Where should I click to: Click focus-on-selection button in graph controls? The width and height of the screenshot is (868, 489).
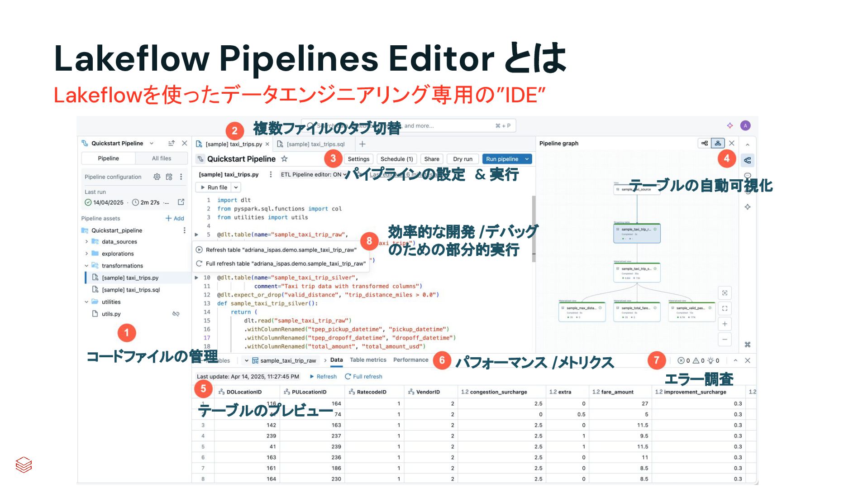pyautogui.click(x=725, y=293)
